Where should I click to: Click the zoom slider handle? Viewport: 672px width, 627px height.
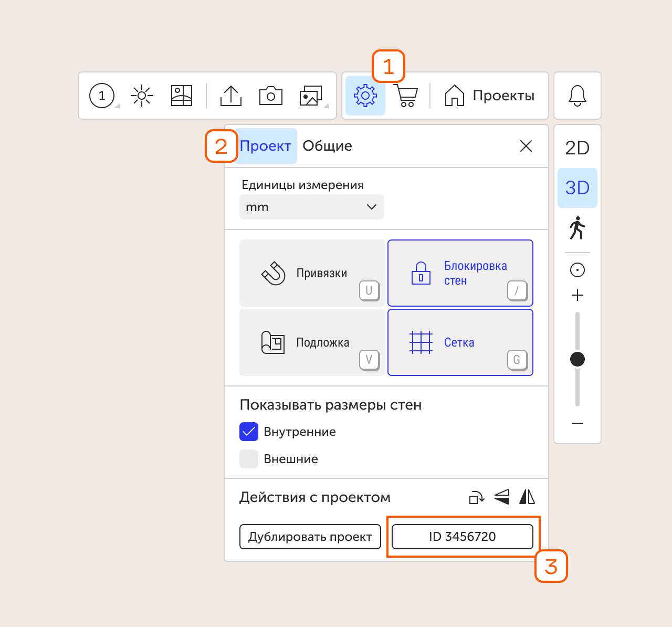point(577,359)
